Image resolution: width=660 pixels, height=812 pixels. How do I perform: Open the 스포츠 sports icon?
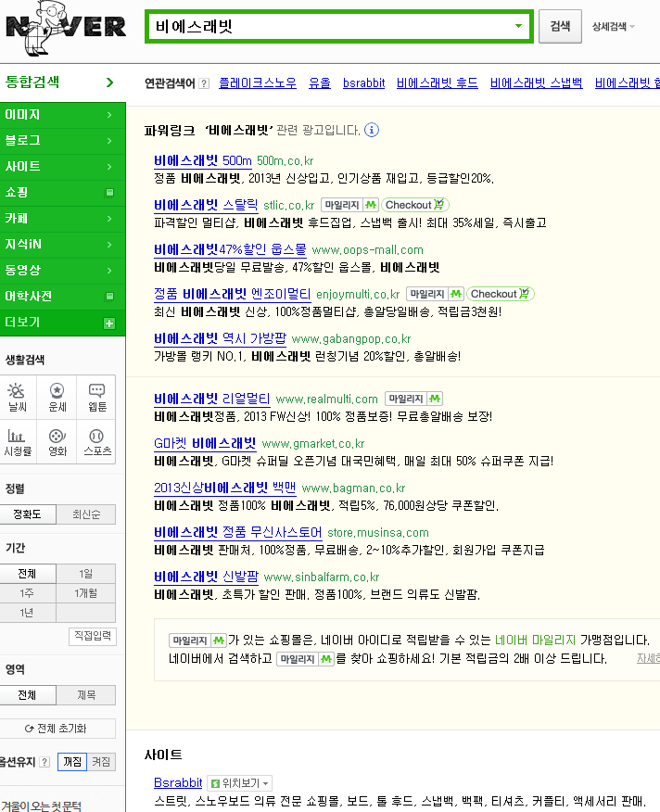tap(97, 442)
